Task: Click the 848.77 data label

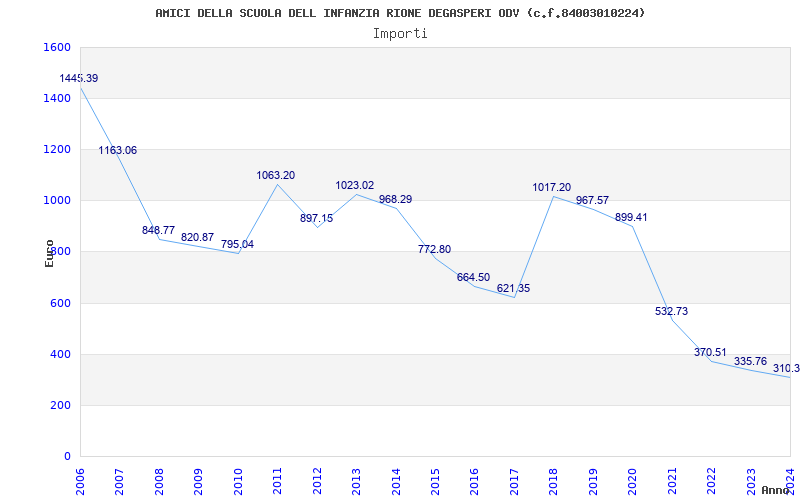Action: pyautogui.click(x=158, y=231)
